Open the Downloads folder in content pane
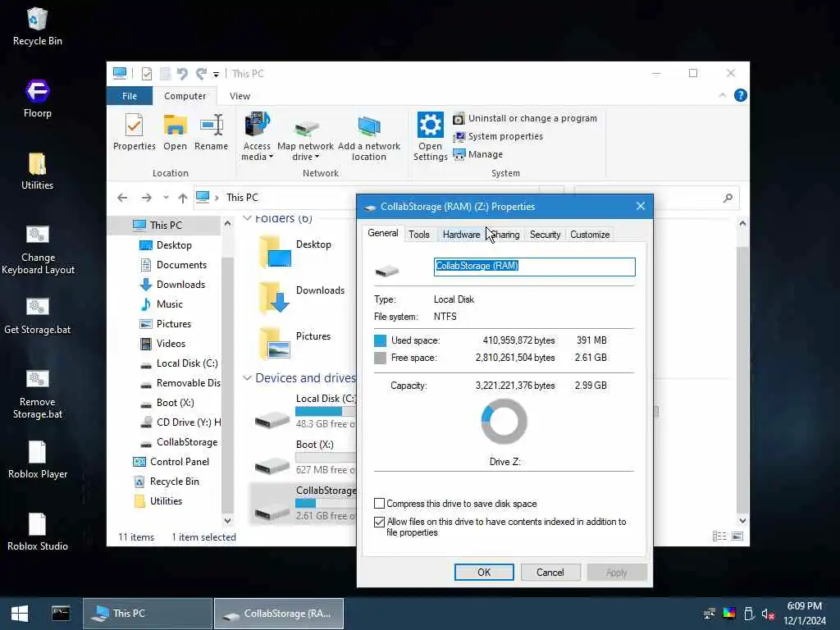The width and height of the screenshot is (840, 630). 302,298
